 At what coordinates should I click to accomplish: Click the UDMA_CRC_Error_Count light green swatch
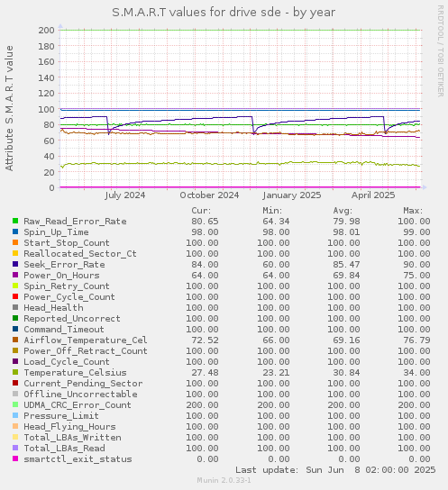point(15,404)
